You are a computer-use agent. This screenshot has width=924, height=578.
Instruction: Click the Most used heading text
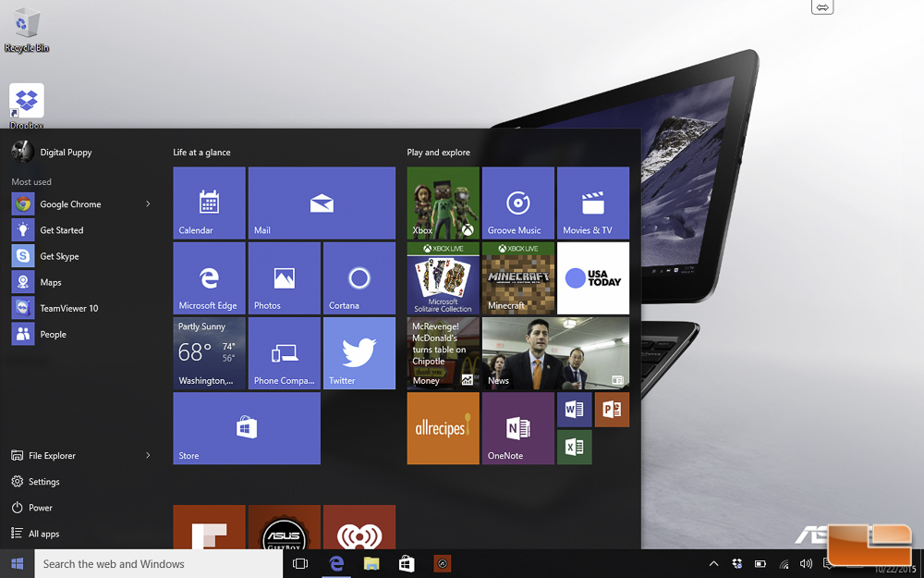coord(31,181)
